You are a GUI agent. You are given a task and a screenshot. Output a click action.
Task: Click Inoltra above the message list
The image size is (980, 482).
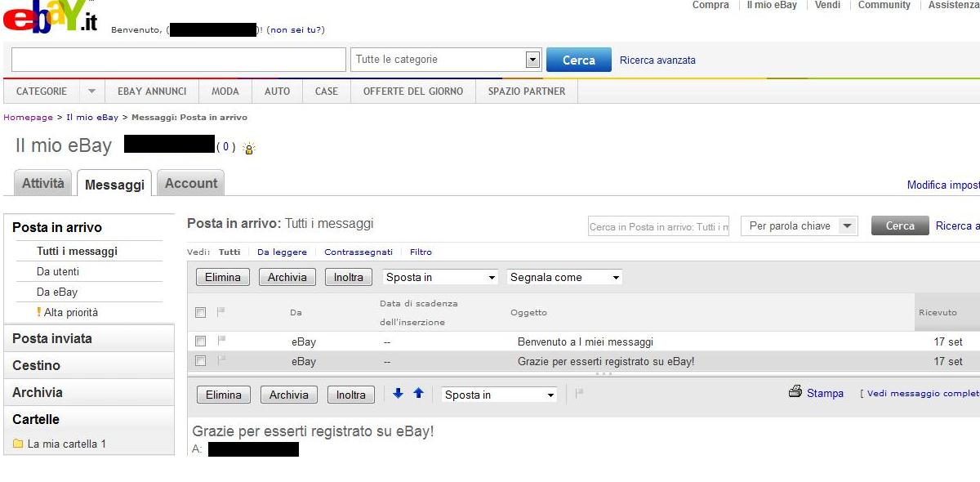[349, 277]
